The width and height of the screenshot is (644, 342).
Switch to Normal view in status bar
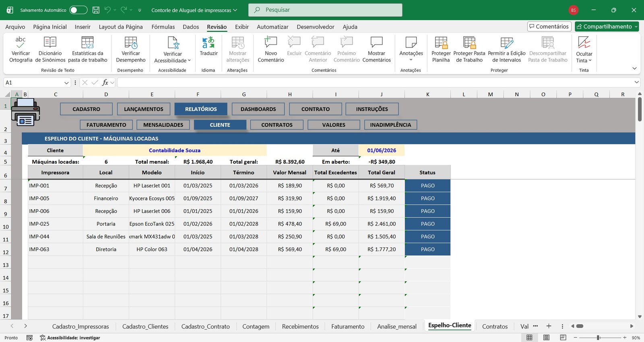(x=529, y=338)
